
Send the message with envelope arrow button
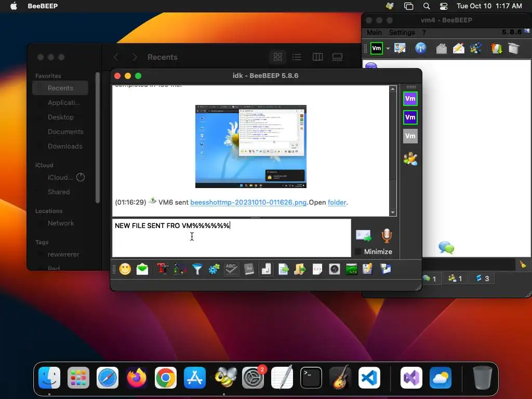[363, 236]
